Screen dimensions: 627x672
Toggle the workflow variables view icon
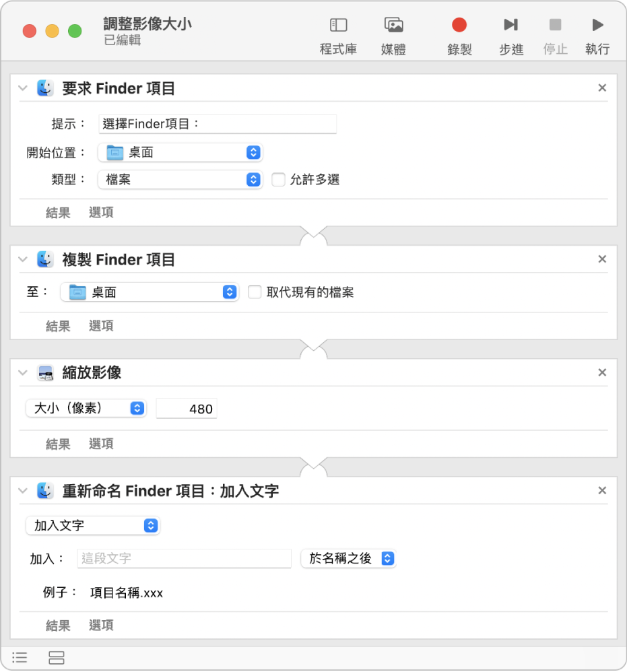[57, 657]
